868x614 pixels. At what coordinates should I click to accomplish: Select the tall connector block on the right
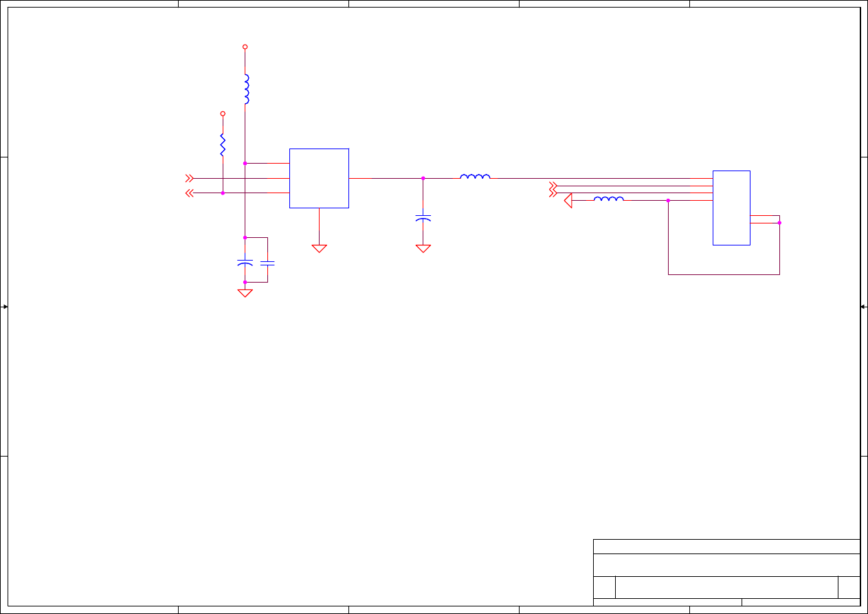pos(731,208)
